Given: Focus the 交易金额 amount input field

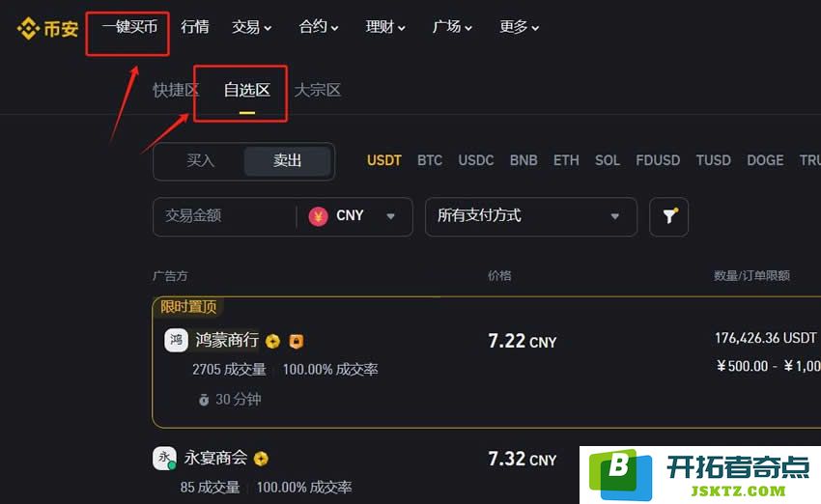Looking at the screenshot, I should pos(225,216).
